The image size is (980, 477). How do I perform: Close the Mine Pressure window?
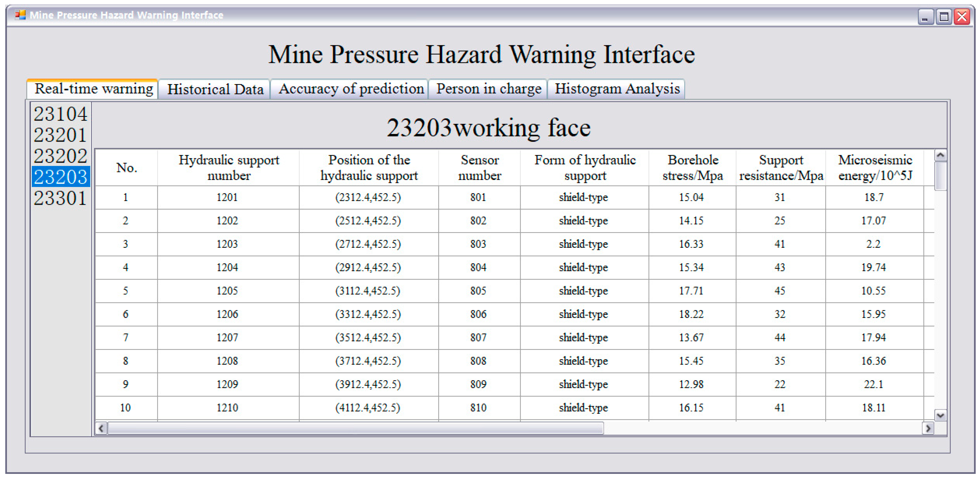pyautogui.click(x=962, y=17)
